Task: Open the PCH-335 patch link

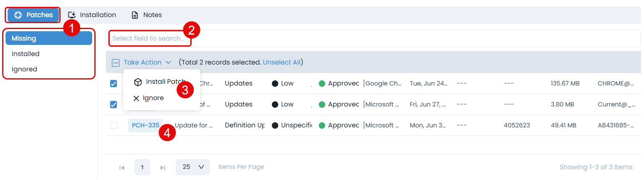Action: coord(145,125)
